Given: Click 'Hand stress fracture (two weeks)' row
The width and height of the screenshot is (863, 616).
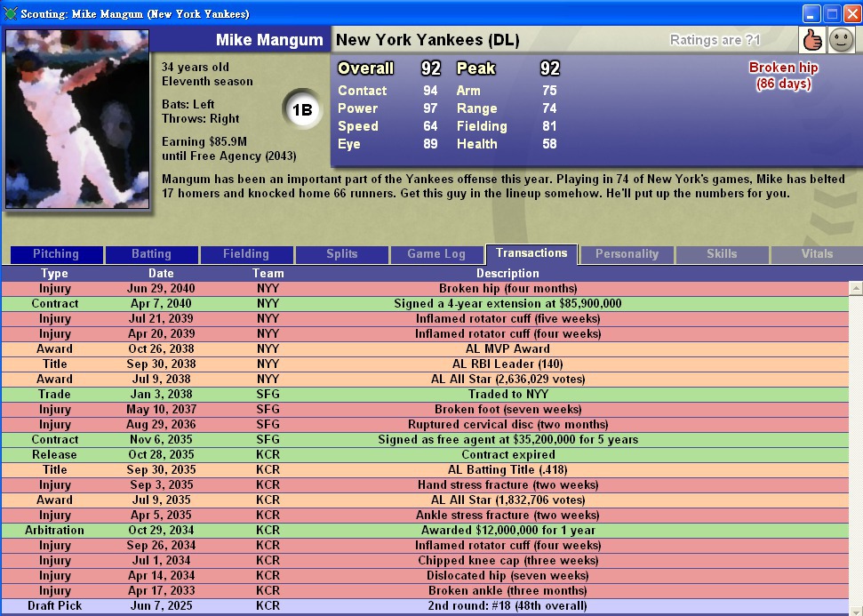Looking at the screenshot, I should click(x=425, y=485).
